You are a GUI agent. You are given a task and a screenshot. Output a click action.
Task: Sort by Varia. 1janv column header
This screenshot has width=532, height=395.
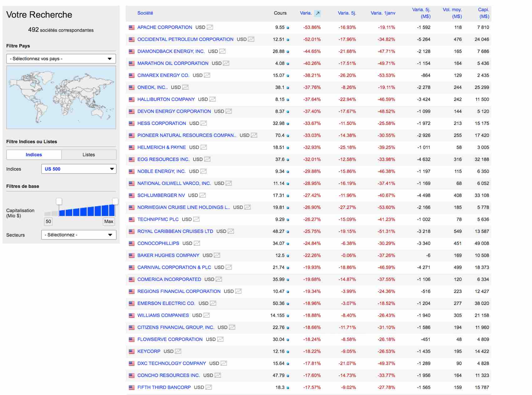[383, 13]
